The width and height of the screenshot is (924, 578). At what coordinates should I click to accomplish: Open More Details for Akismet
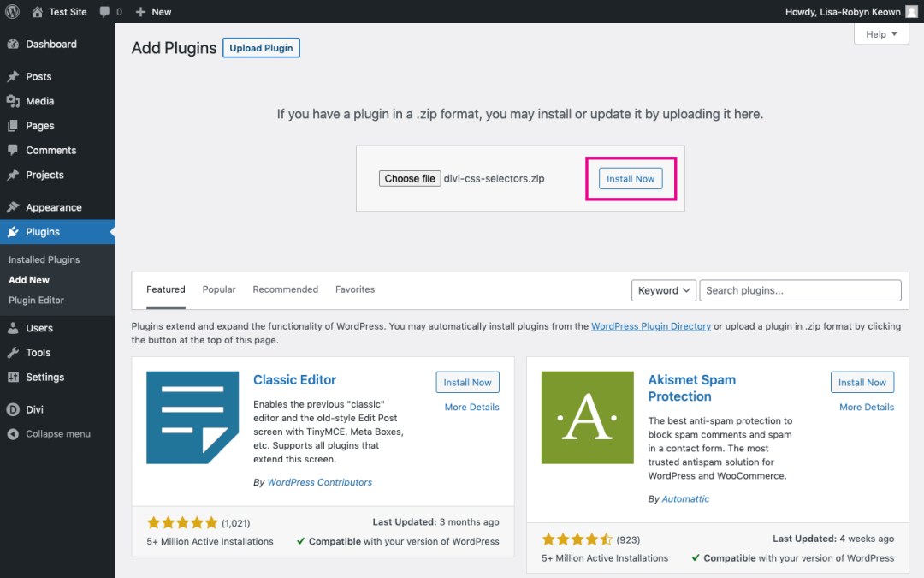click(866, 407)
